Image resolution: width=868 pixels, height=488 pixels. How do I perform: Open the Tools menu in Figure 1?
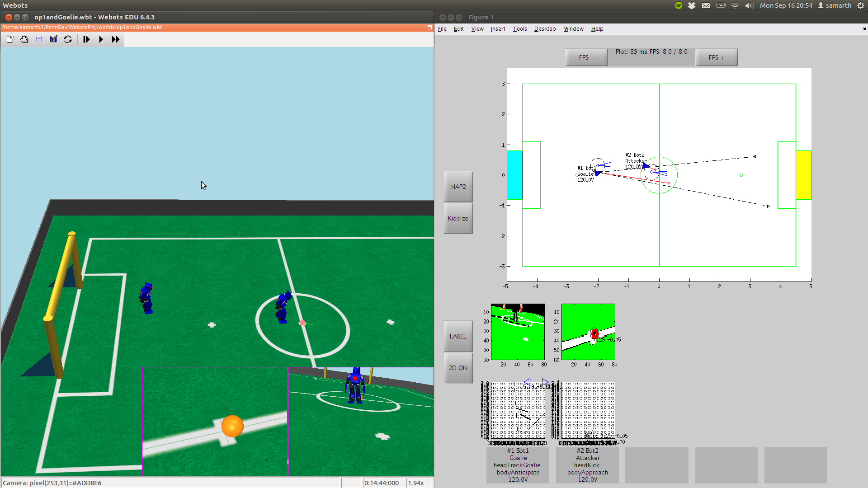pyautogui.click(x=520, y=28)
